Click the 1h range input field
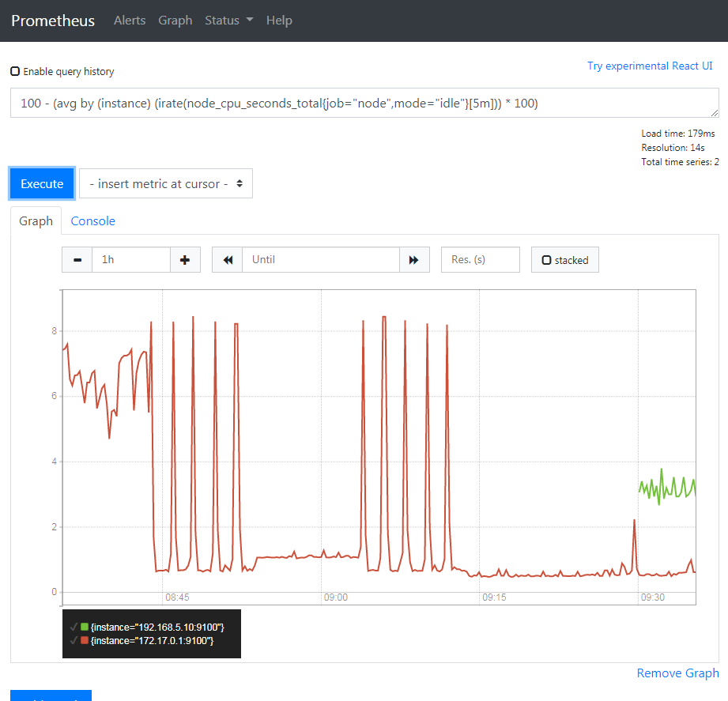This screenshot has height=701, width=728. (131, 259)
